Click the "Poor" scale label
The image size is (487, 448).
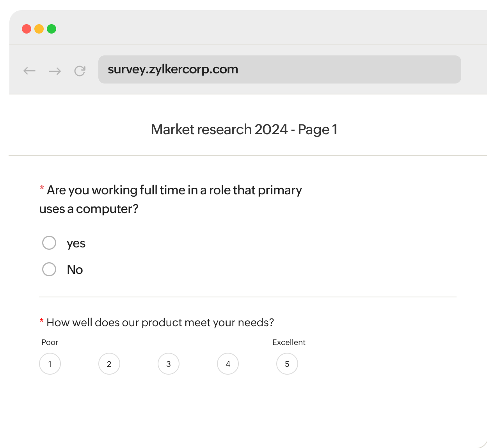pos(50,342)
